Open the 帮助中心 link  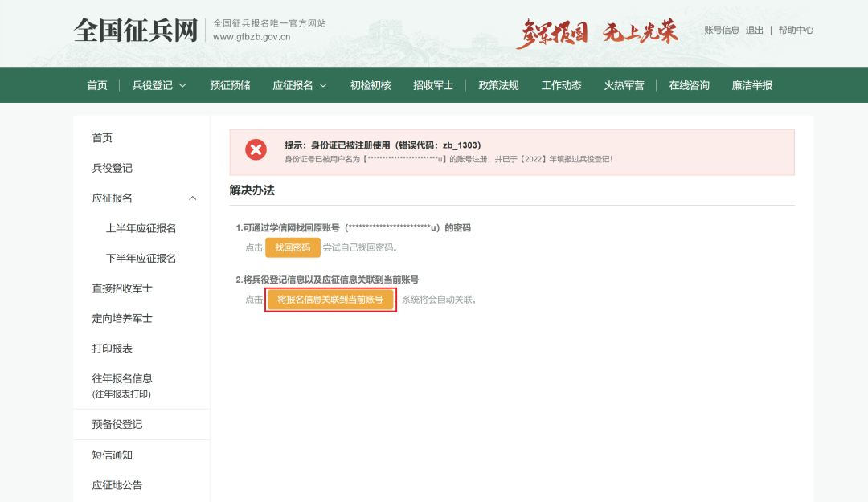pyautogui.click(x=796, y=30)
